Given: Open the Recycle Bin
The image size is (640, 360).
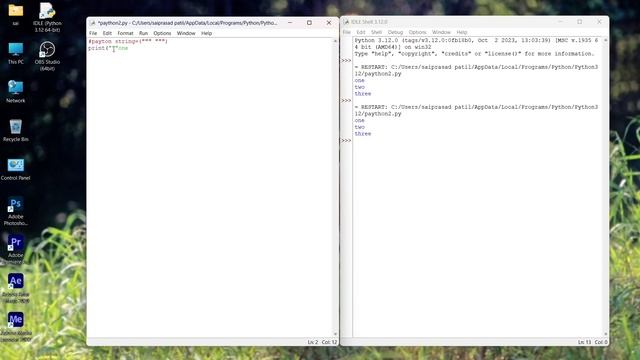Looking at the screenshot, I should pyautogui.click(x=16, y=130).
